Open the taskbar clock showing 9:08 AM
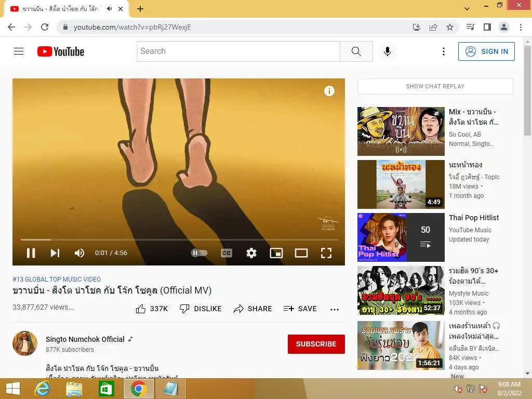The height and width of the screenshot is (399, 532). [x=509, y=389]
